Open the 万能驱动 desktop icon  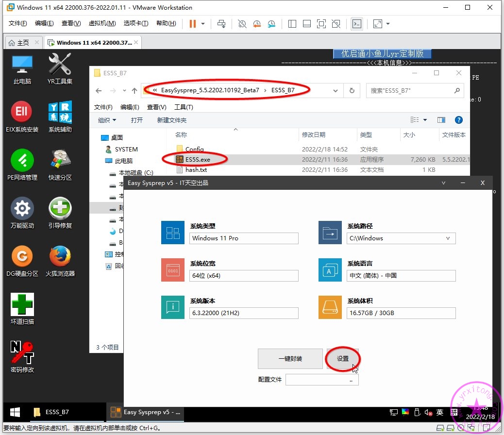coord(22,213)
